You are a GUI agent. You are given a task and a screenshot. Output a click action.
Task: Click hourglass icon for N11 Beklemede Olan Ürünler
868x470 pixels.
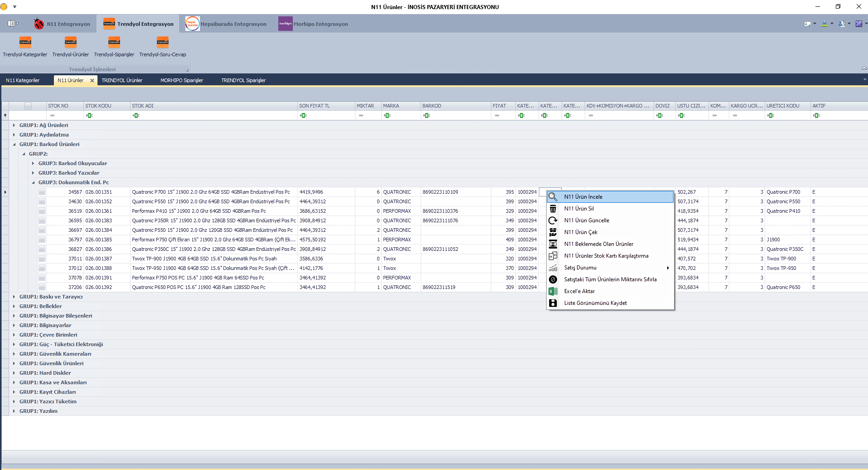coord(553,244)
